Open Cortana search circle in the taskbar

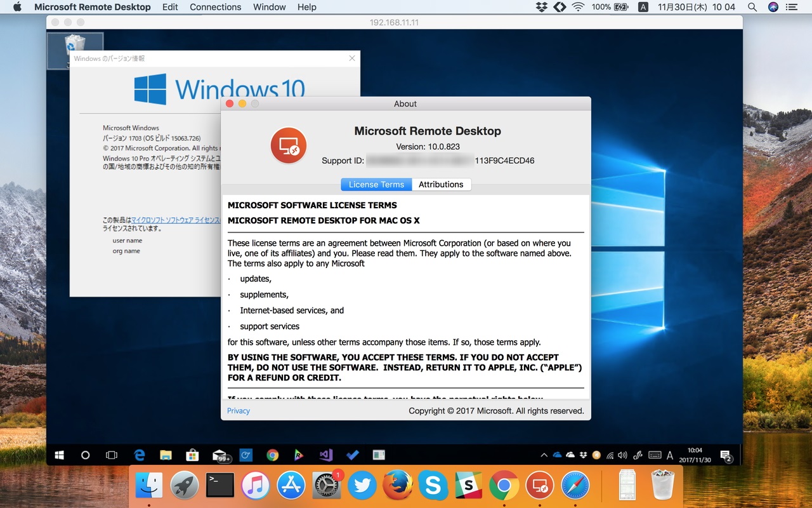[x=85, y=455]
